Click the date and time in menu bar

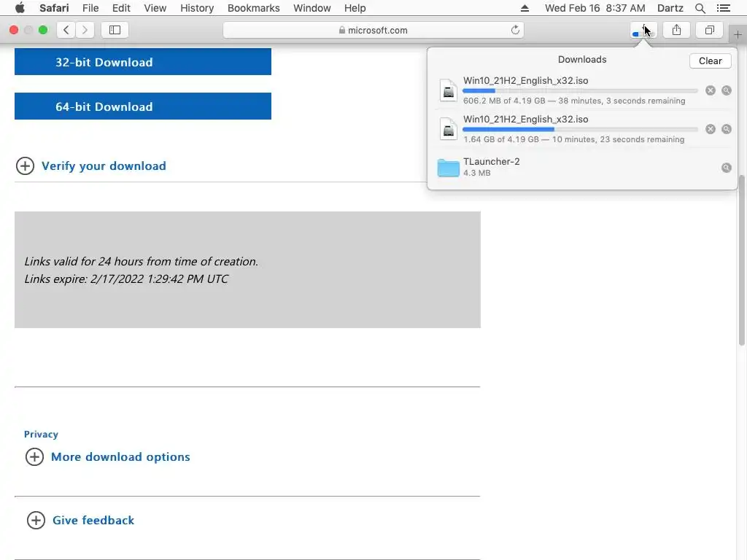(x=595, y=8)
